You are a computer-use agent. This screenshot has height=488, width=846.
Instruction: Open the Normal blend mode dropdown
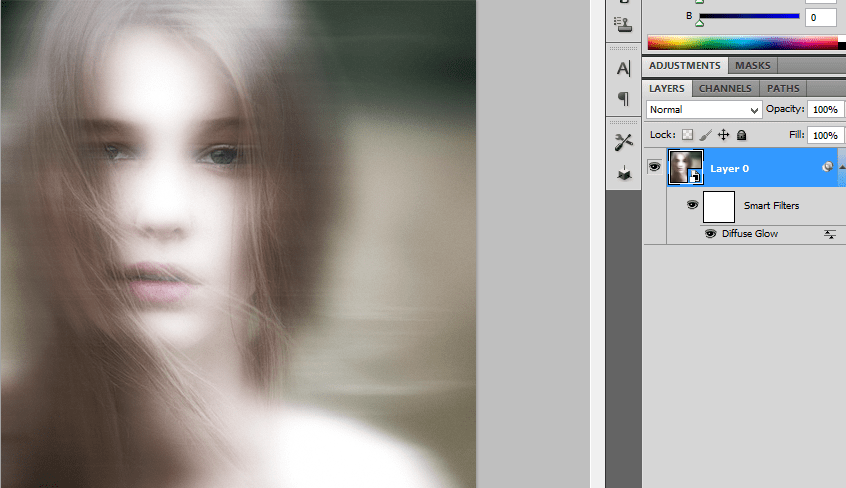tap(704, 109)
